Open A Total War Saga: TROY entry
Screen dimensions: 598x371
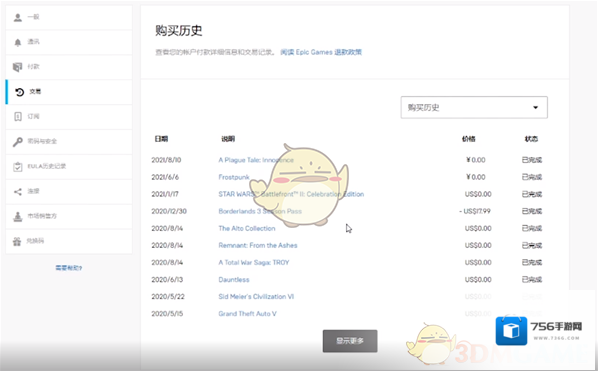pyautogui.click(x=254, y=262)
